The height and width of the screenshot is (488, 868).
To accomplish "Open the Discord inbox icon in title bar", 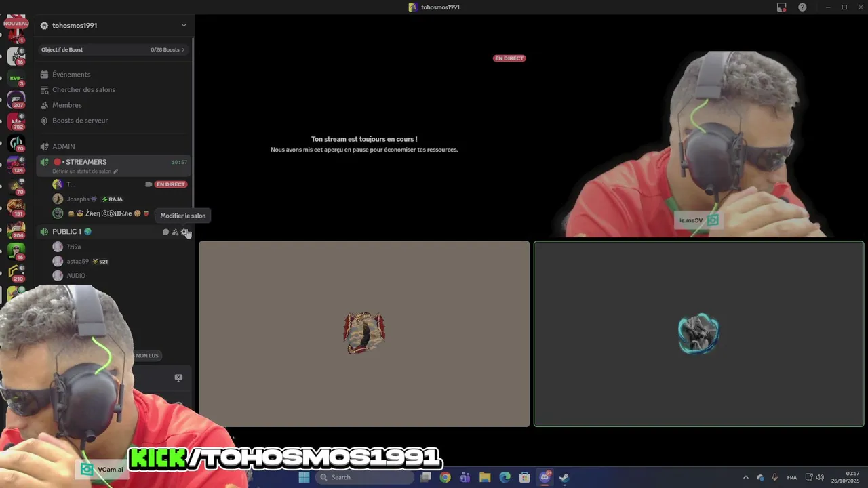I will point(782,7).
